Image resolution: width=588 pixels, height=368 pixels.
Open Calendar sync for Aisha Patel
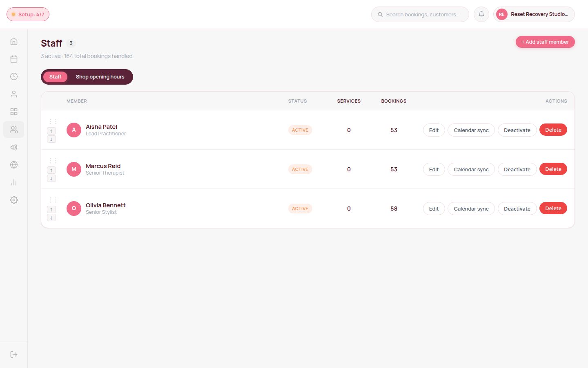[471, 130]
